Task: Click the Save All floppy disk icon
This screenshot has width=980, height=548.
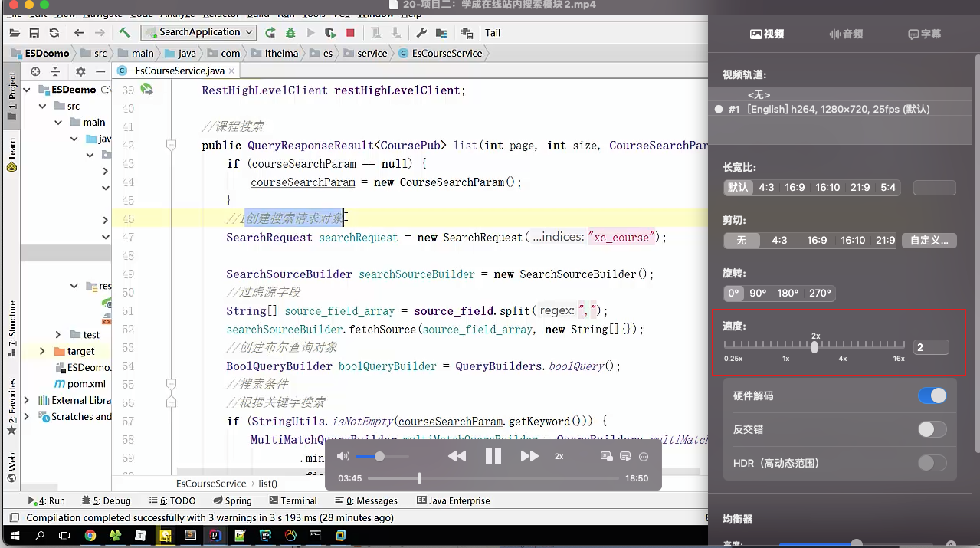Action: [x=34, y=33]
